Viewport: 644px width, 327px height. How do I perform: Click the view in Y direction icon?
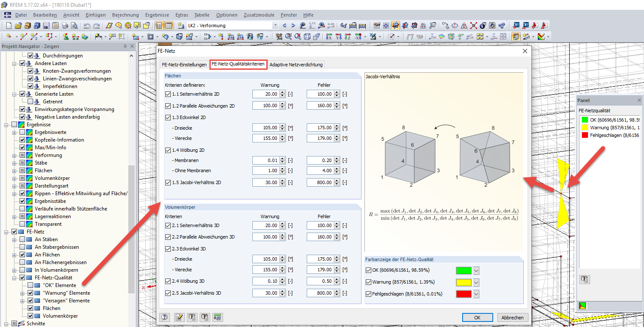[x=339, y=37]
